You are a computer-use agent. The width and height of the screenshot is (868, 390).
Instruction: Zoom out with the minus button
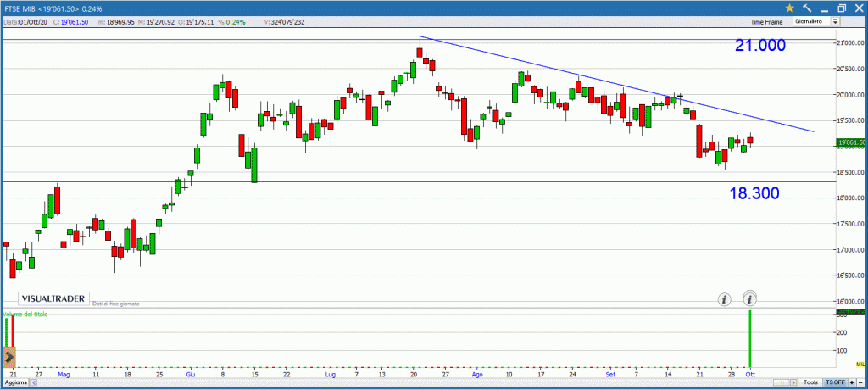861,382
